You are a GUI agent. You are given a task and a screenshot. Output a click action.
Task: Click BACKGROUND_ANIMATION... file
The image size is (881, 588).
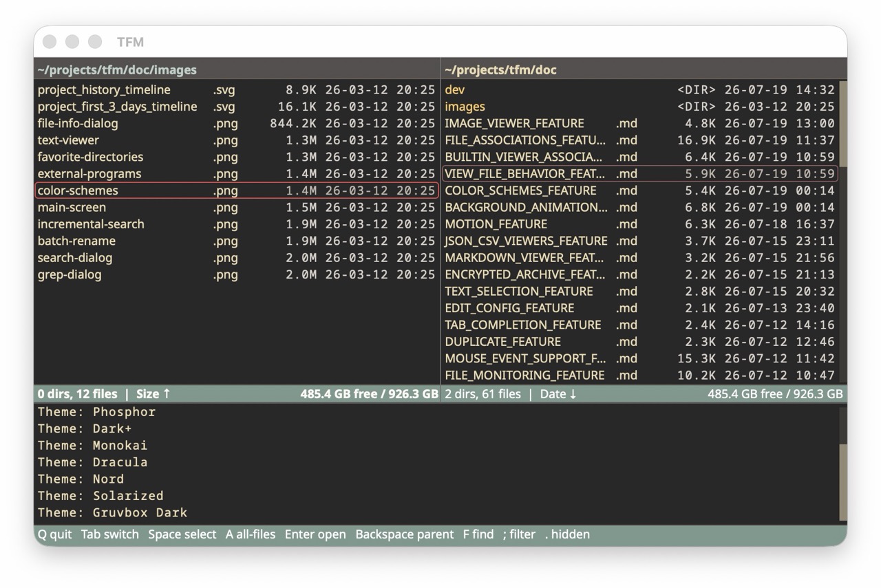click(640, 208)
